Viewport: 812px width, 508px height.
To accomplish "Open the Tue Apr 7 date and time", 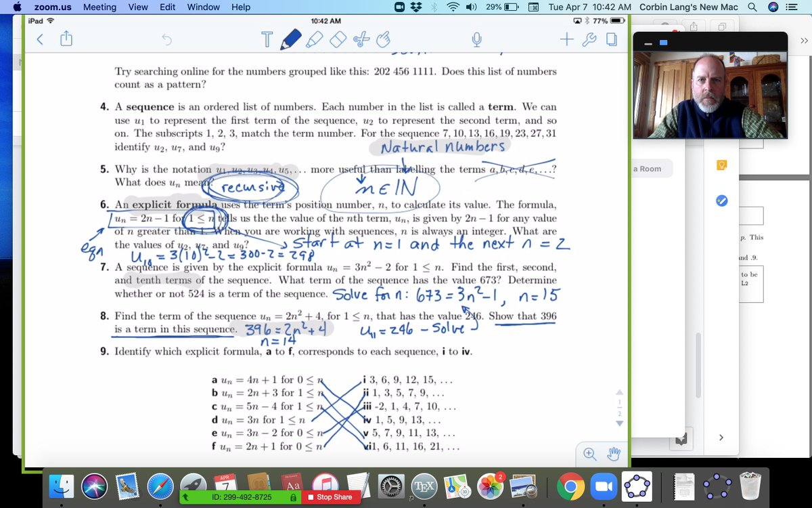I will tap(589, 7).
